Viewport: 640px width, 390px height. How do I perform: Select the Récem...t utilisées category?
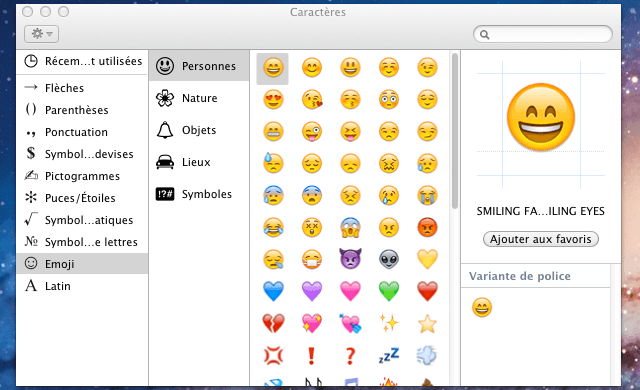(x=83, y=61)
